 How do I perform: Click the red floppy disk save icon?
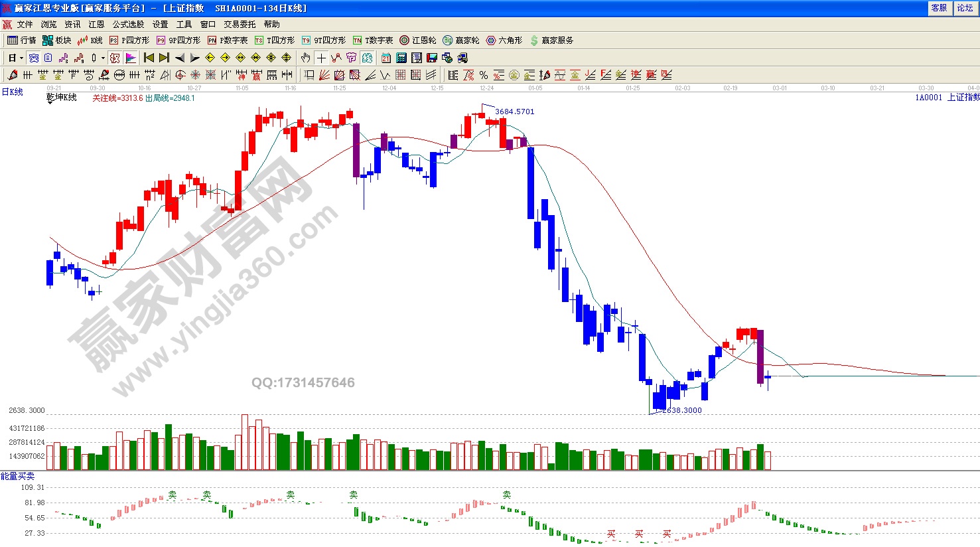pyautogui.click(x=432, y=58)
